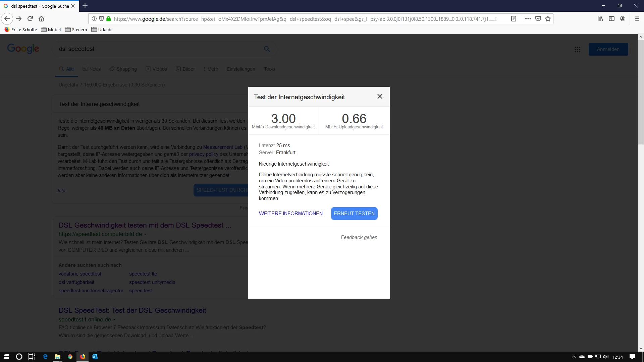The height and width of the screenshot is (362, 644).
Task: Open the Firefox hamburger menu
Action: click(637, 19)
